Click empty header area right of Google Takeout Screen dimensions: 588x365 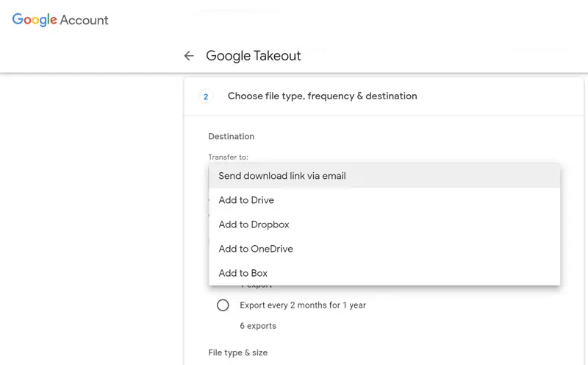point(441,56)
